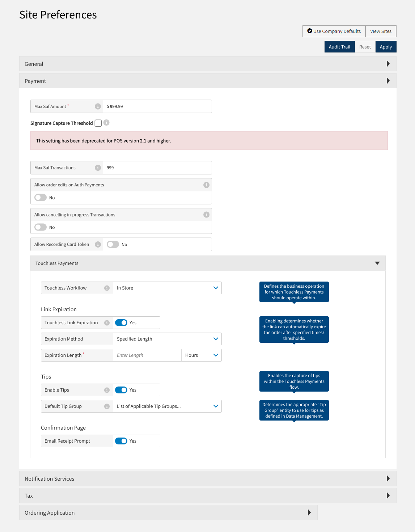This screenshot has width=415, height=532.
Task: Open the Audit Trail
Action: [x=339, y=47]
